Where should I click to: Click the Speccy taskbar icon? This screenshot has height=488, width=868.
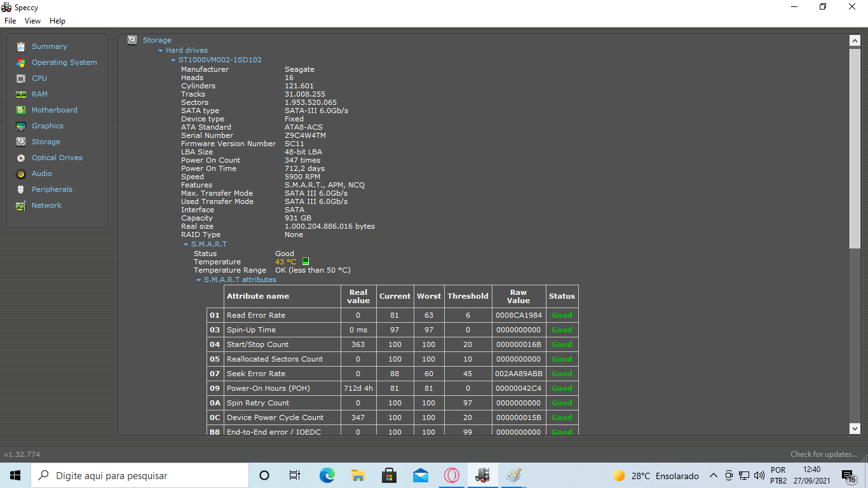[482, 475]
